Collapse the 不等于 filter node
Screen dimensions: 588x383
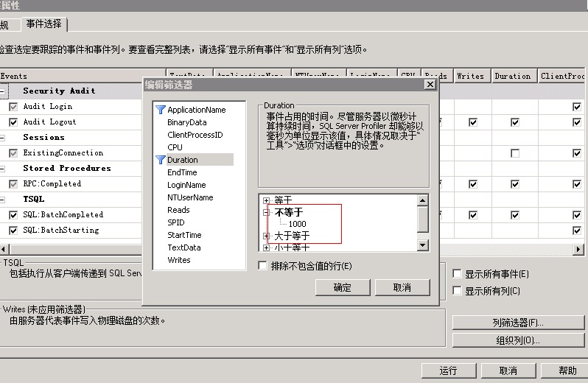click(x=266, y=212)
